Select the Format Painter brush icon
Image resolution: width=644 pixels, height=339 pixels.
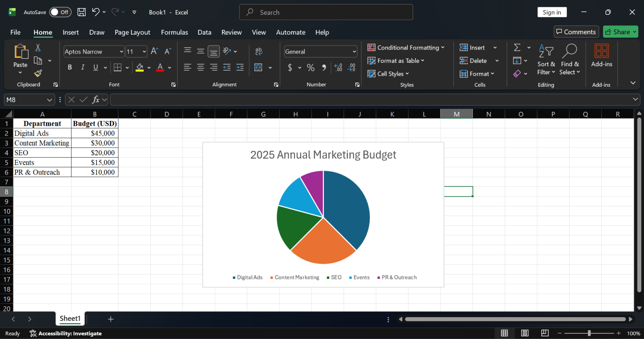pyautogui.click(x=38, y=73)
